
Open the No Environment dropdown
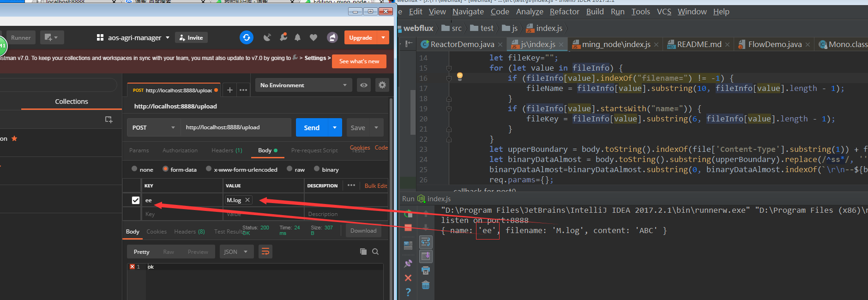pyautogui.click(x=303, y=85)
